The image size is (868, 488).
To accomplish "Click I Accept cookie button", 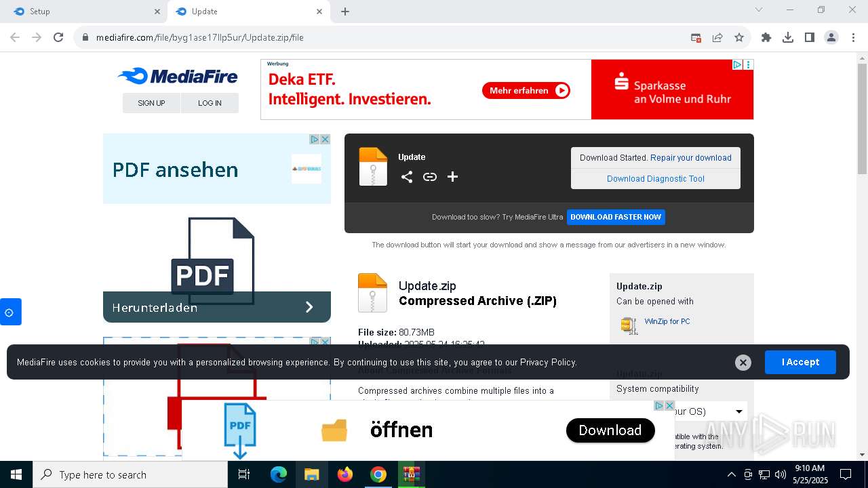I will click(x=800, y=363).
